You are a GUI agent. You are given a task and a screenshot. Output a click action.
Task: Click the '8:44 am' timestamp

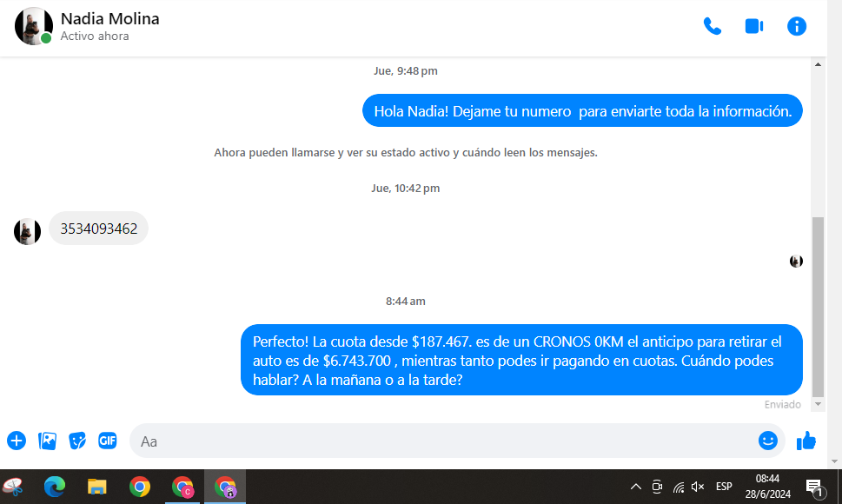(x=406, y=302)
